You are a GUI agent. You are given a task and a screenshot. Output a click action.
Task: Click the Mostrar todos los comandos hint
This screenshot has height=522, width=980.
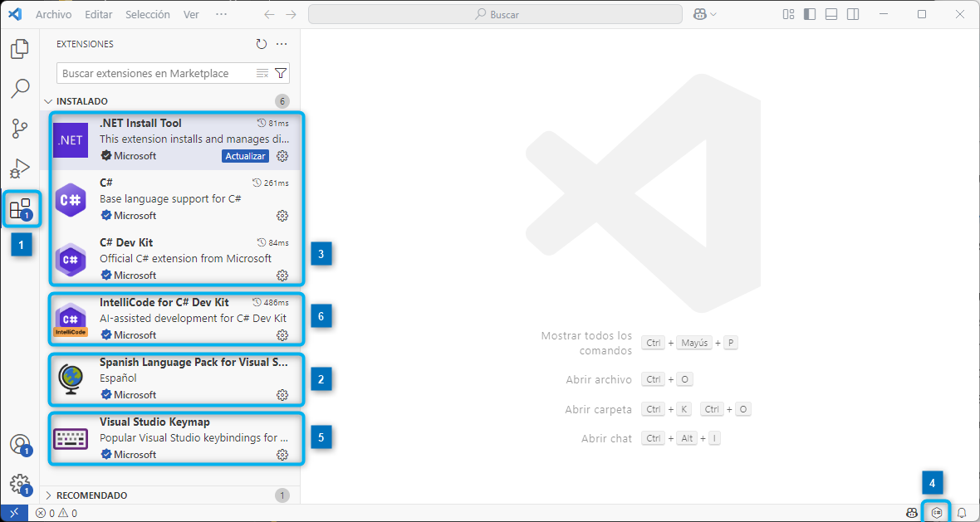[640, 343]
